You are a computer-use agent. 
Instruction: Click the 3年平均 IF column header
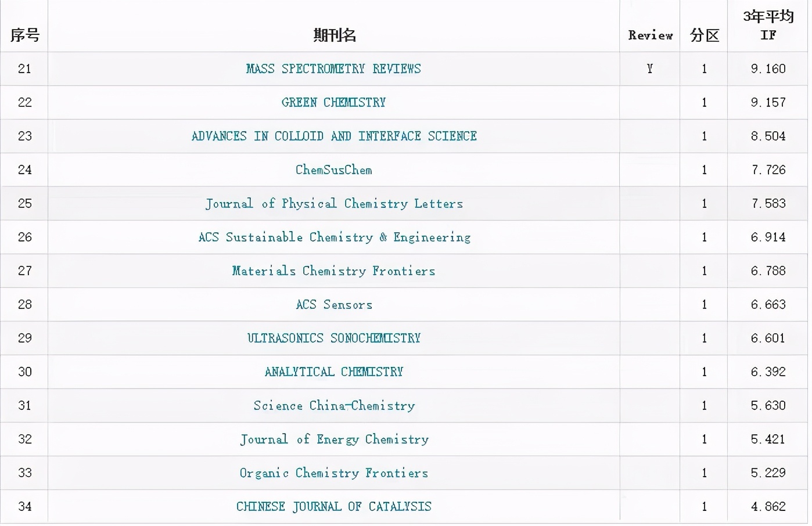(768, 25)
